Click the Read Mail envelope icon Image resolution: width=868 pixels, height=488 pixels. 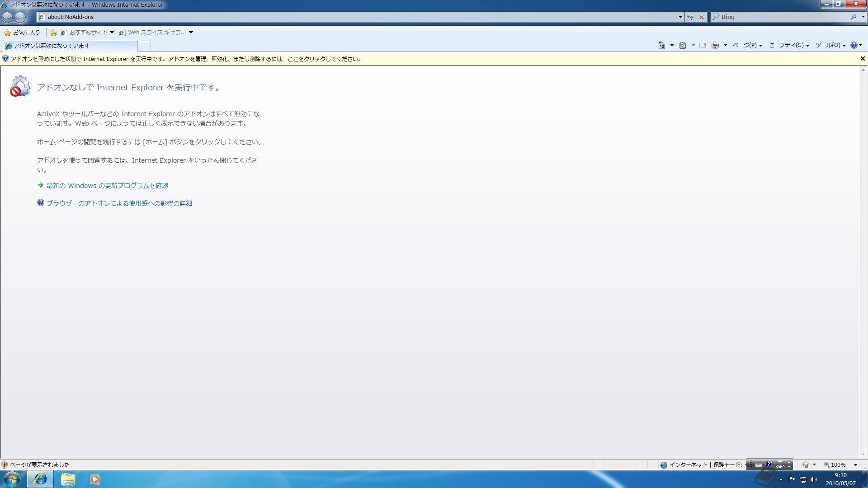pos(703,45)
